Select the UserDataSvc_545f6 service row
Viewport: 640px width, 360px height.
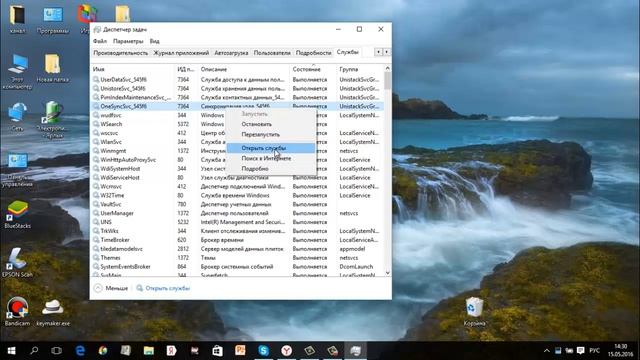237,80
